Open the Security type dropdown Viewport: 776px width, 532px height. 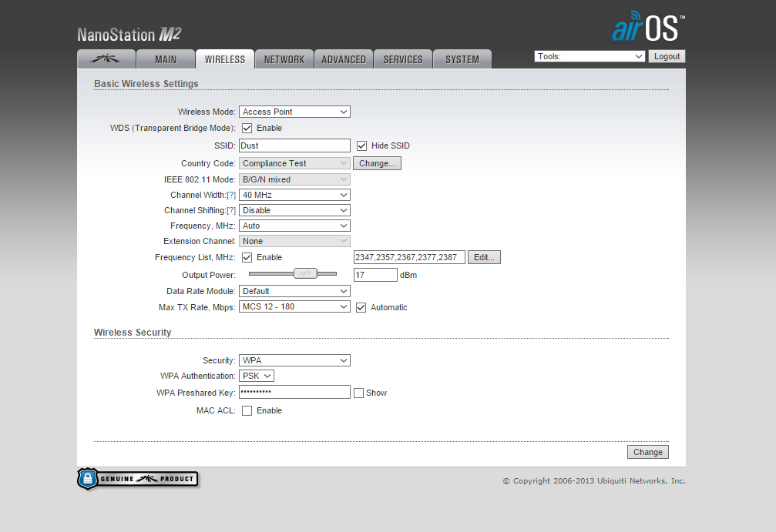coord(294,360)
